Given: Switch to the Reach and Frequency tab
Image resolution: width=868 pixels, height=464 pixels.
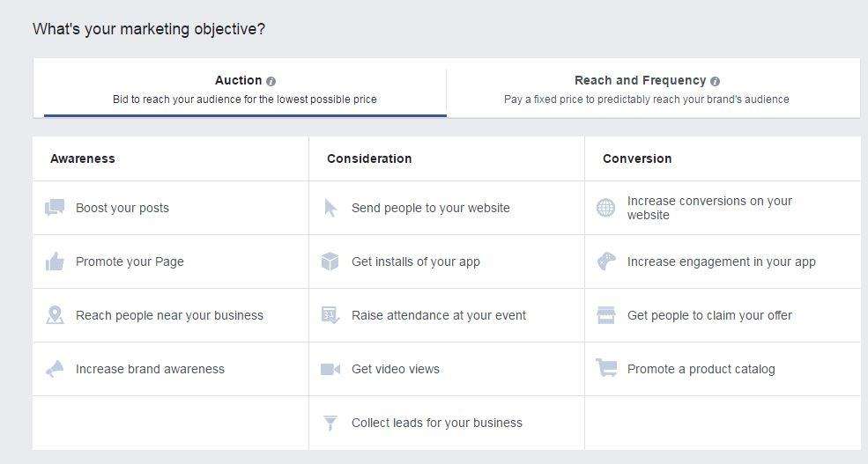Looking at the screenshot, I should 653,89.
